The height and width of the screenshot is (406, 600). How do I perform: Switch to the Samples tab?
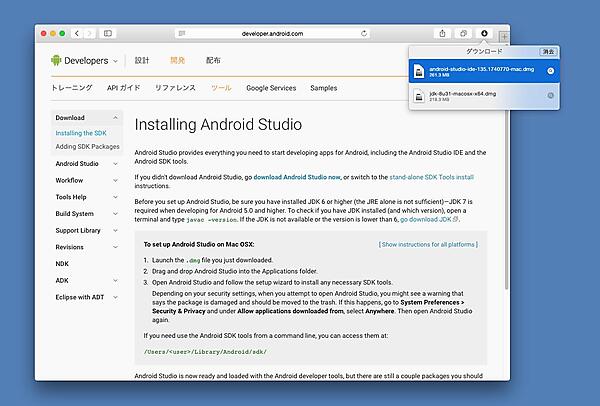click(x=324, y=88)
